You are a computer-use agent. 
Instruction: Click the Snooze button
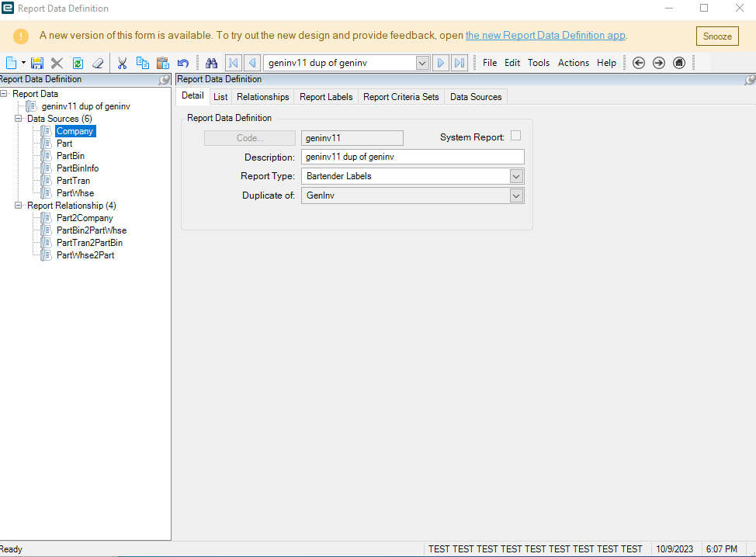(716, 36)
